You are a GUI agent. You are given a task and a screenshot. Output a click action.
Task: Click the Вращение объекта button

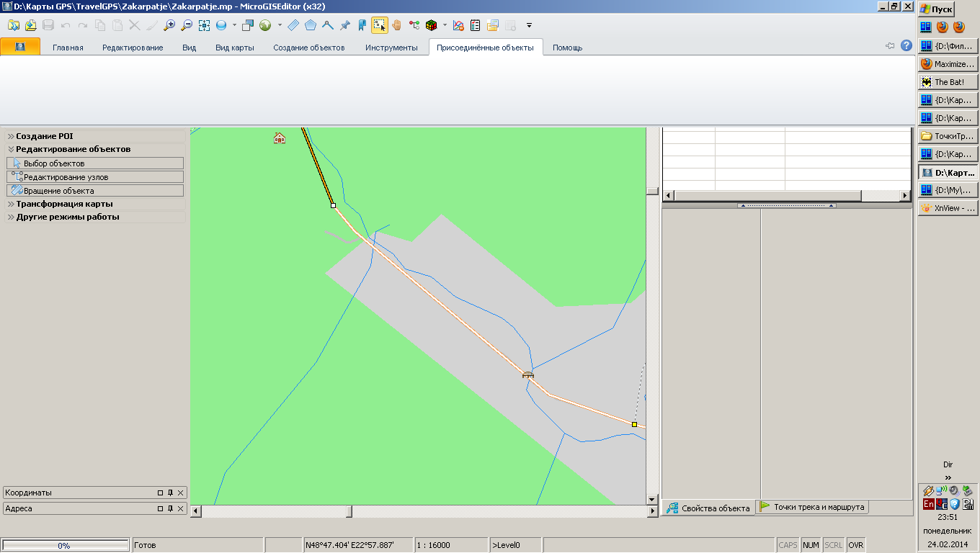58,191
